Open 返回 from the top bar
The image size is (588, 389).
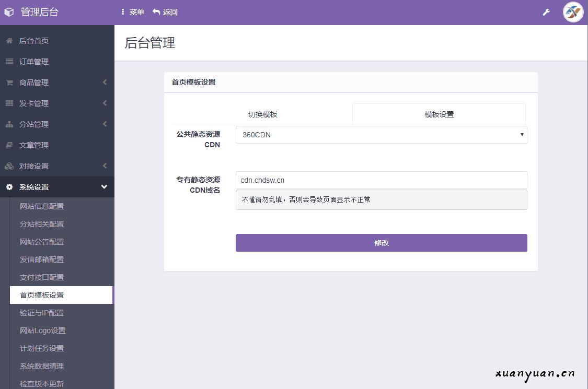166,11
